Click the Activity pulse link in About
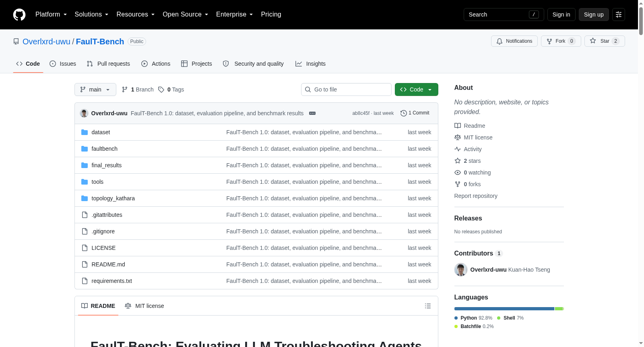The height and width of the screenshot is (347, 644). [x=468, y=149]
